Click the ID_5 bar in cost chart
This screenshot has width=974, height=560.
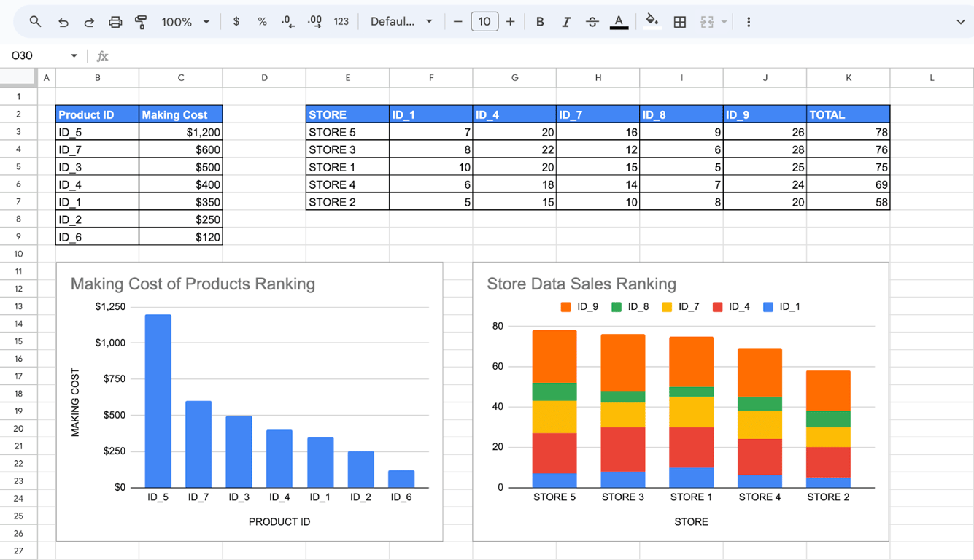click(158, 401)
